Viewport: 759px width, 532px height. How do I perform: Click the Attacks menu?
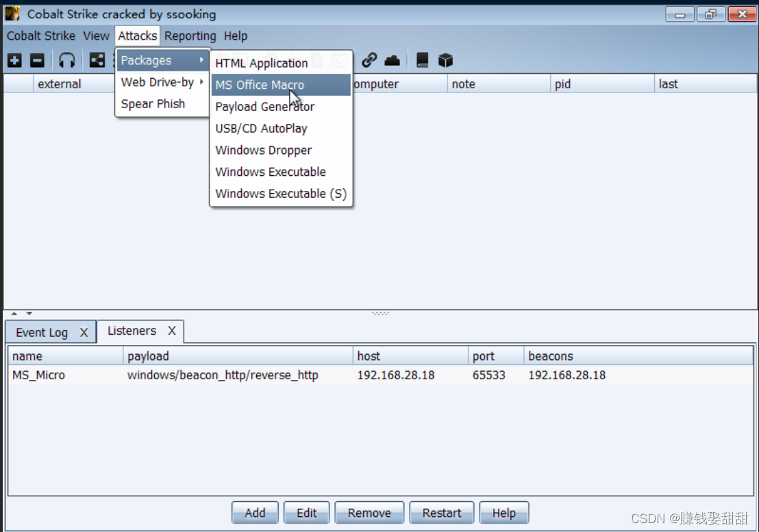pyautogui.click(x=138, y=36)
